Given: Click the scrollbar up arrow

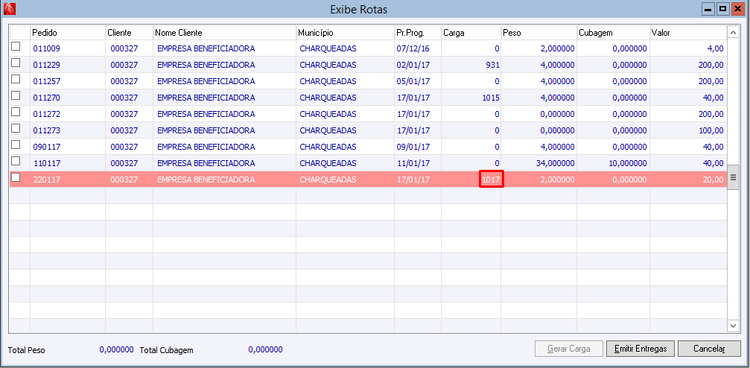Looking at the screenshot, I should [x=733, y=32].
